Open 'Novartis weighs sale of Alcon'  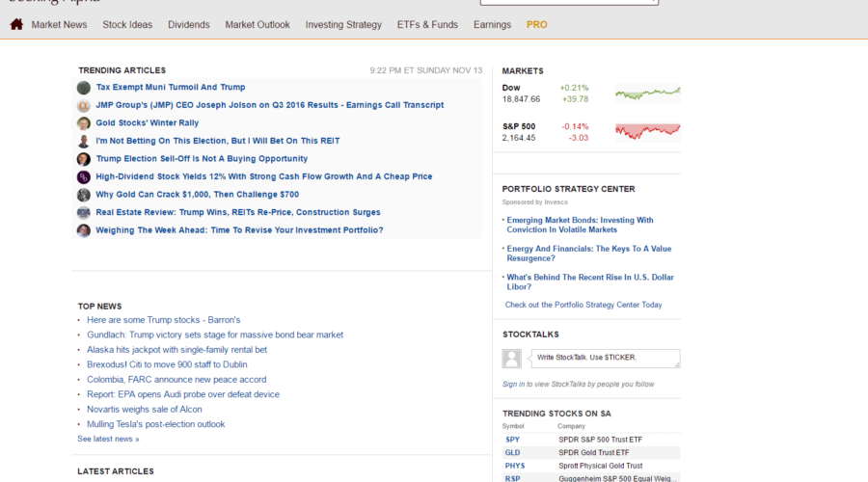pyautogui.click(x=144, y=410)
